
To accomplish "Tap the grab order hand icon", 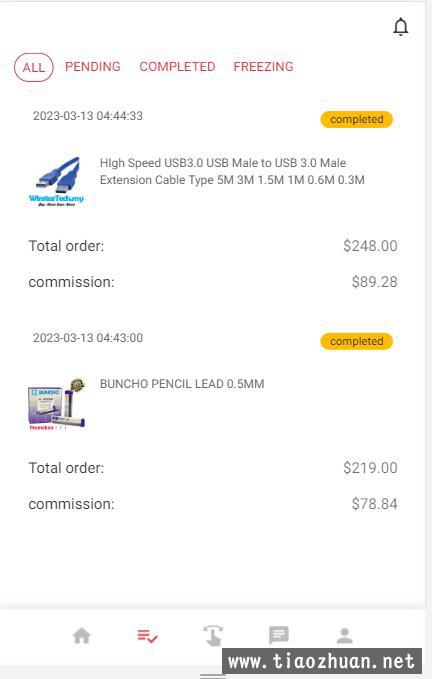I will [x=213, y=636].
